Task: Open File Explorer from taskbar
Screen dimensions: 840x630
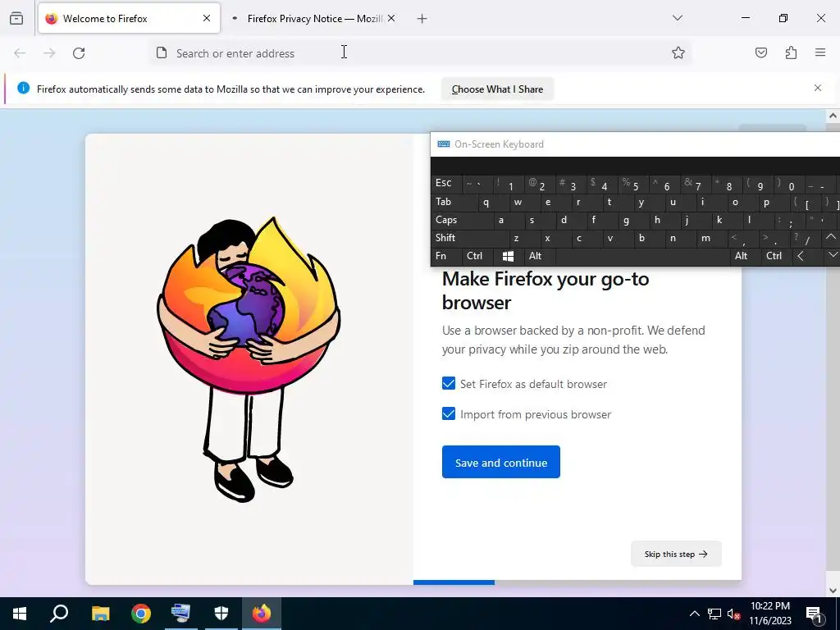Action: click(100, 614)
